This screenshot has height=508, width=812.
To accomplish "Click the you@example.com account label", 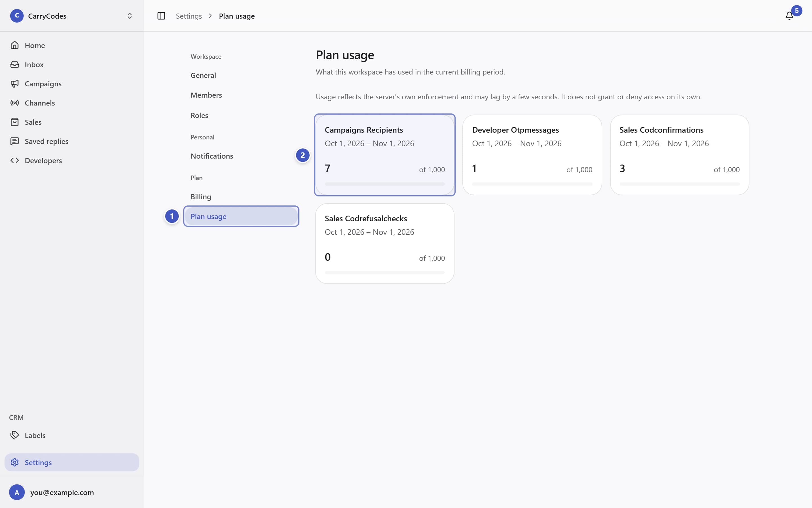I will tap(62, 492).
